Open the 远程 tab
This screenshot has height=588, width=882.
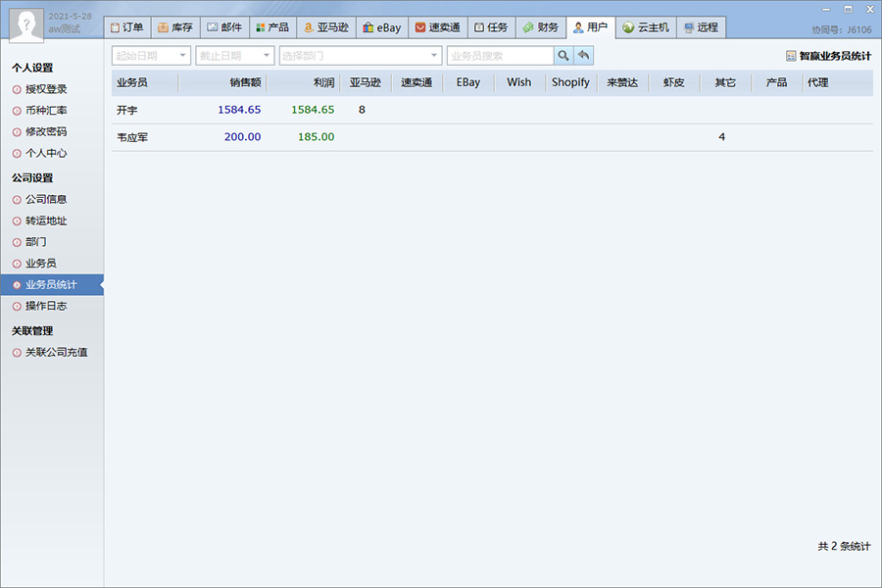coord(701,27)
